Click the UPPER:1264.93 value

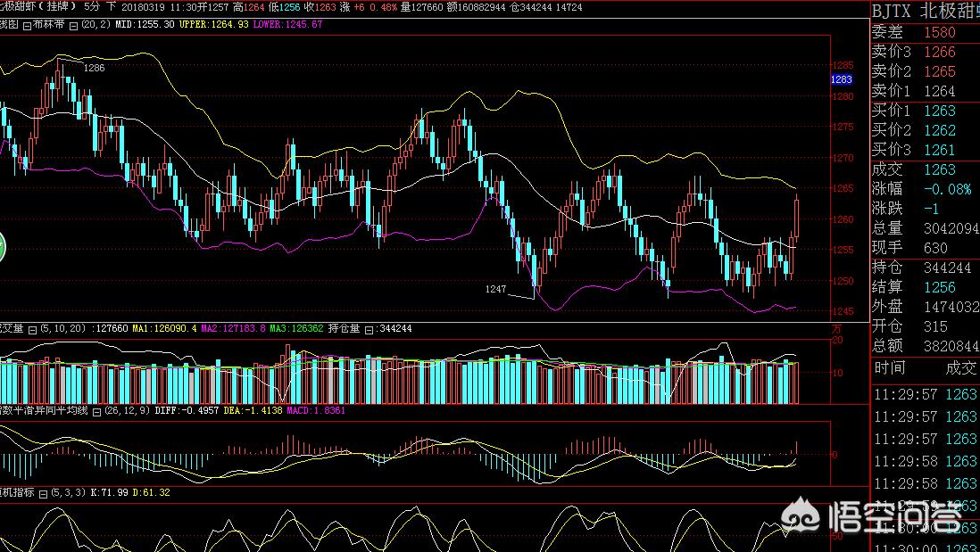213,24
